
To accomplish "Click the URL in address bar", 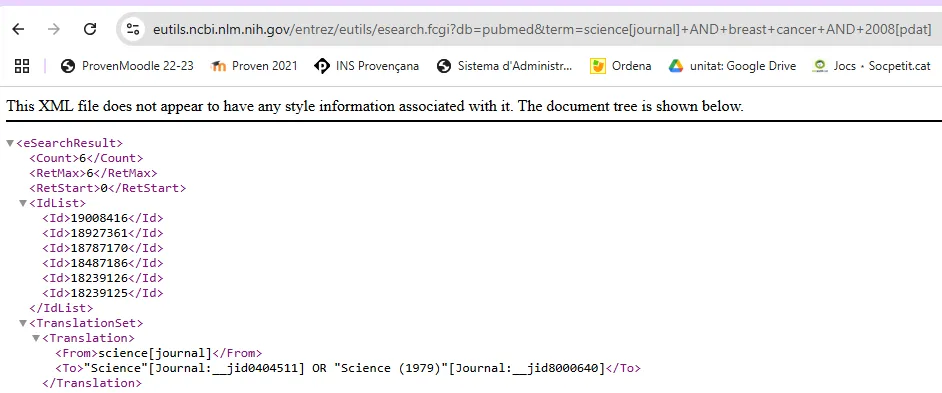I will [541, 29].
